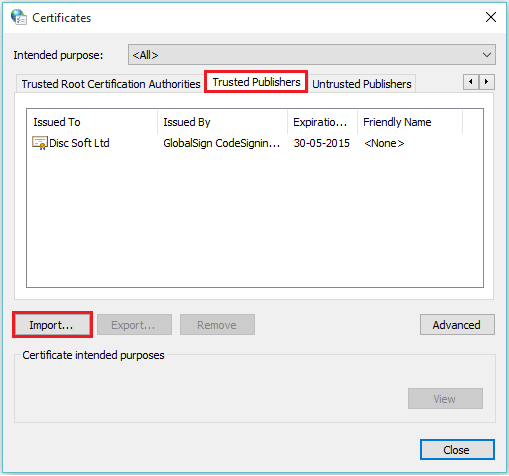
Task: Click the Export... button
Action: coord(134,325)
